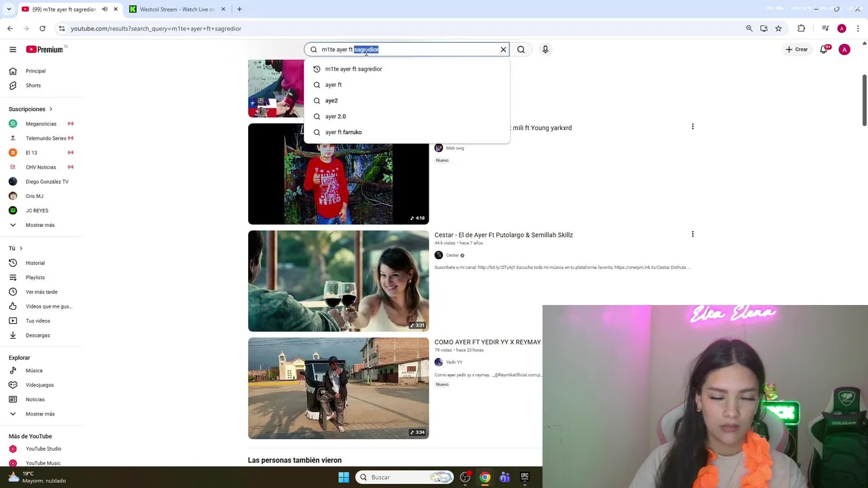
Task: Play the boy in red sweater video thumbnail
Action: coord(338,174)
